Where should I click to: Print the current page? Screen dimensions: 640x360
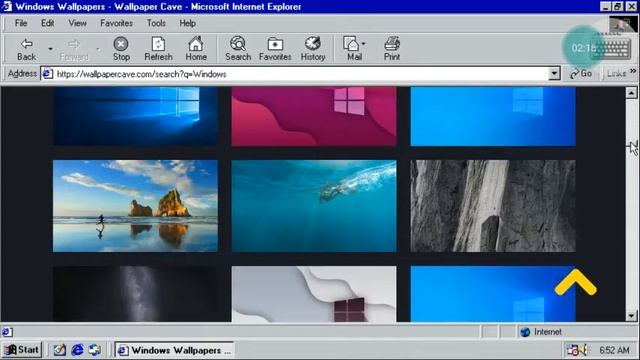392,49
